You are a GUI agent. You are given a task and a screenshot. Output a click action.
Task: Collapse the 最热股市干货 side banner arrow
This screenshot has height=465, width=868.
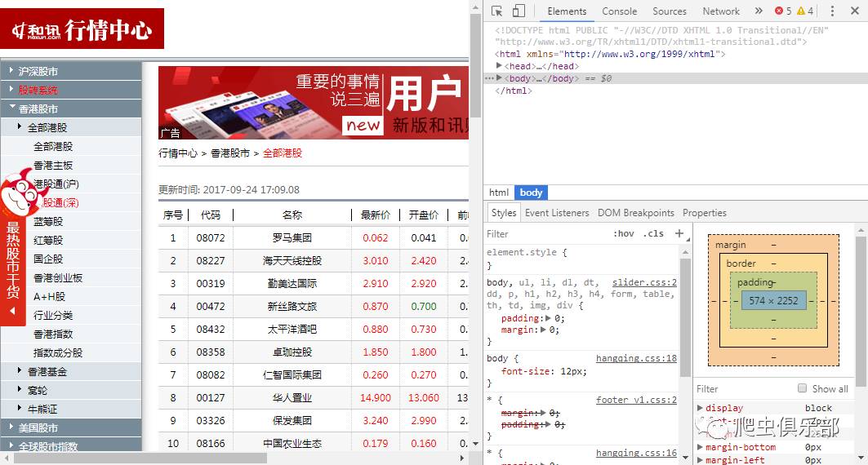12,312
